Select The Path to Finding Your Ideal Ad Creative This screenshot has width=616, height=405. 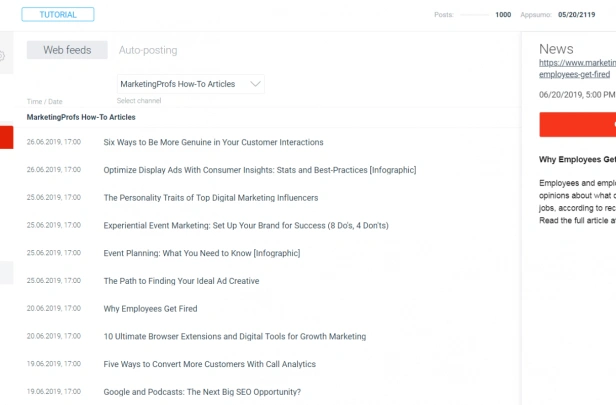pyautogui.click(x=181, y=281)
